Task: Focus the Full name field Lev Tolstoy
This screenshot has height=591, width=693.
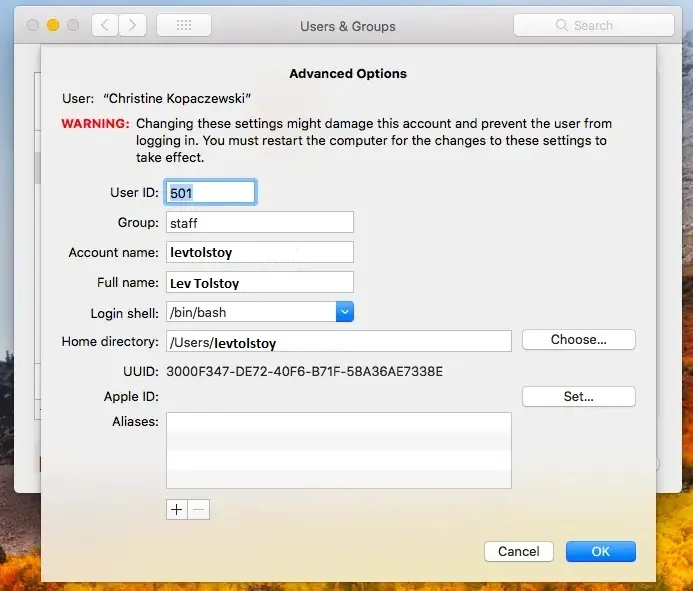Action: pos(259,283)
